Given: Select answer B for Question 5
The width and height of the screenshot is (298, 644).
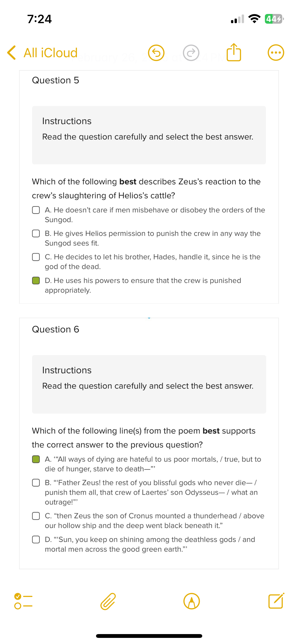Looking at the screenshot, I should (x=36, y=234).
